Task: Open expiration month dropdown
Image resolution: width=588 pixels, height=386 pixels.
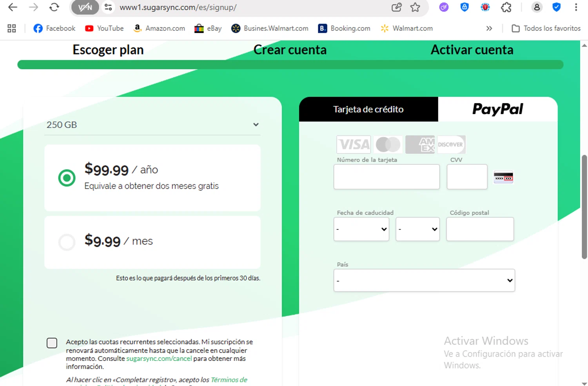Action: click(x=361, y=229)
